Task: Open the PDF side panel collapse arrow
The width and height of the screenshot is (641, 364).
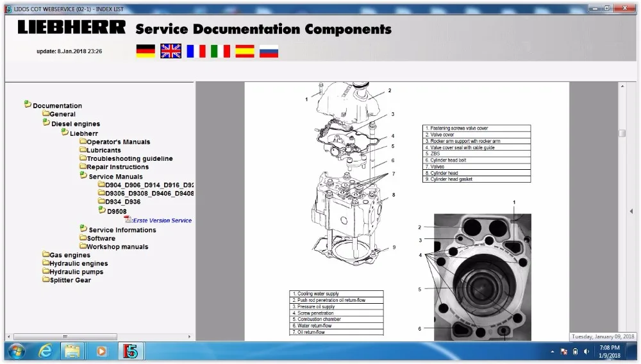Action: point(631,211)
